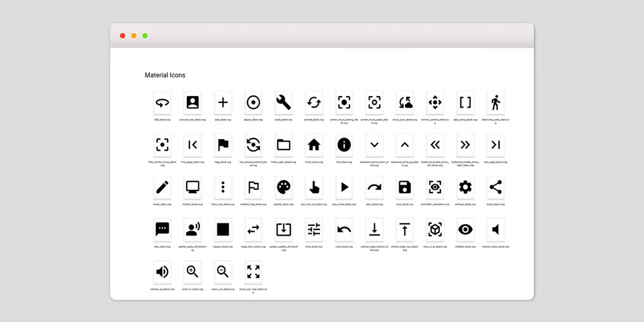Choose the add plus icon
The width and height of the screenshot is (644, 322).
coord(223,102)
